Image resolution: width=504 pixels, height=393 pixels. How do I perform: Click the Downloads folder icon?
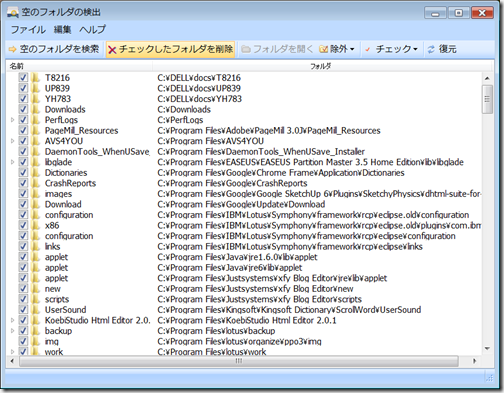tap(36, 109)
